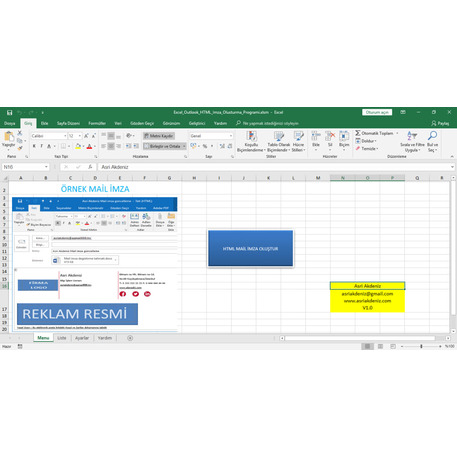
Task: Click the Oturum açın sign-in button
Action: (x=377, y=112)
